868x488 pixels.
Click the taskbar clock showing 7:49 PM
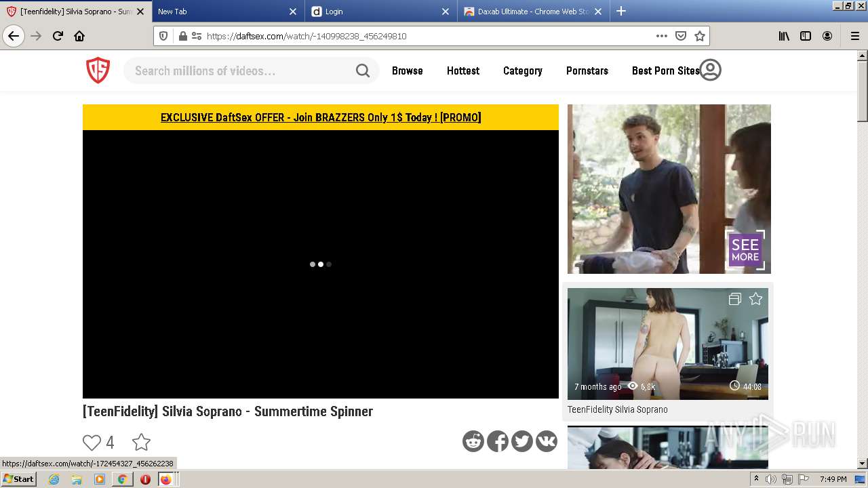[x=833, y=479]
